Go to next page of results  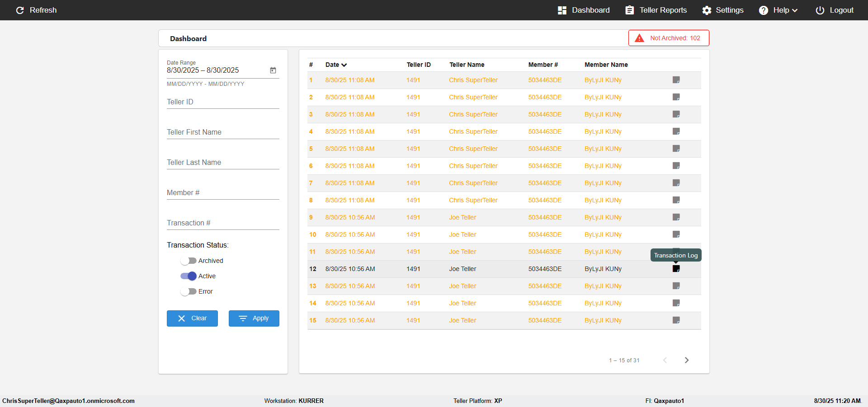[x=686, y=360]
